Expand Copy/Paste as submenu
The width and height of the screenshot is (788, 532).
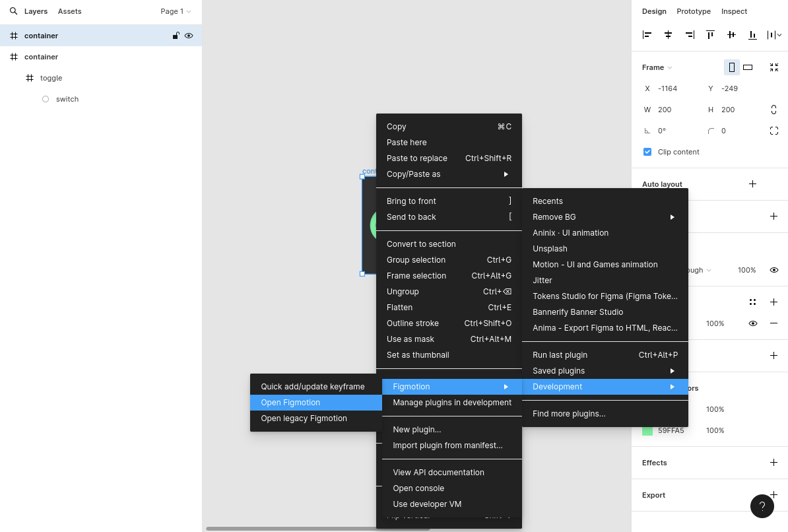pyautogui.click(x=449, y=174)
